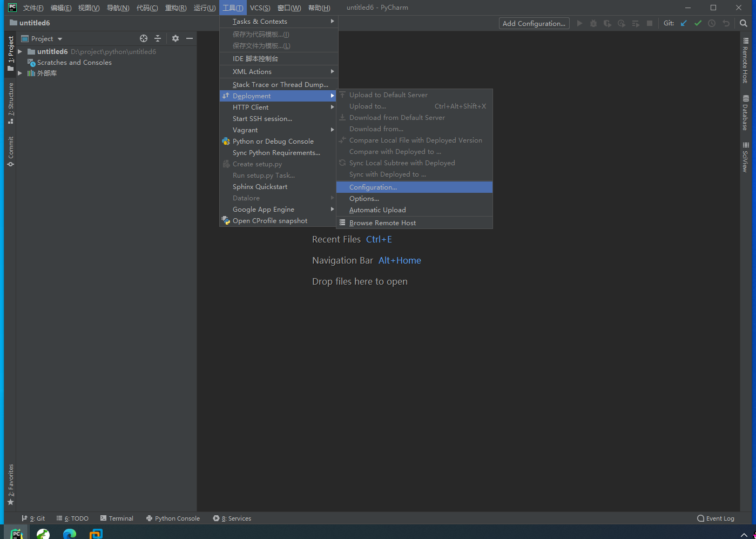This screenshot has height=539, width=756.
Task: Click the Git update project arrow
Action: coord(684,23)
